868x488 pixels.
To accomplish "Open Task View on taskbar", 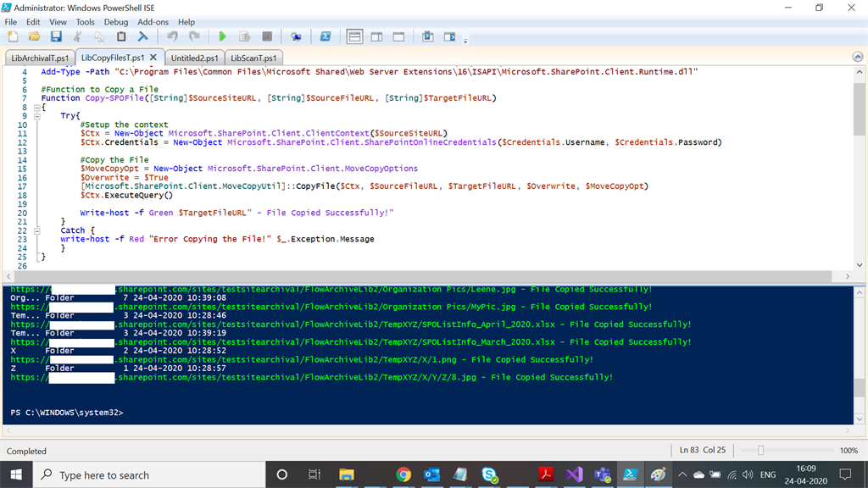I will (314, 474).
